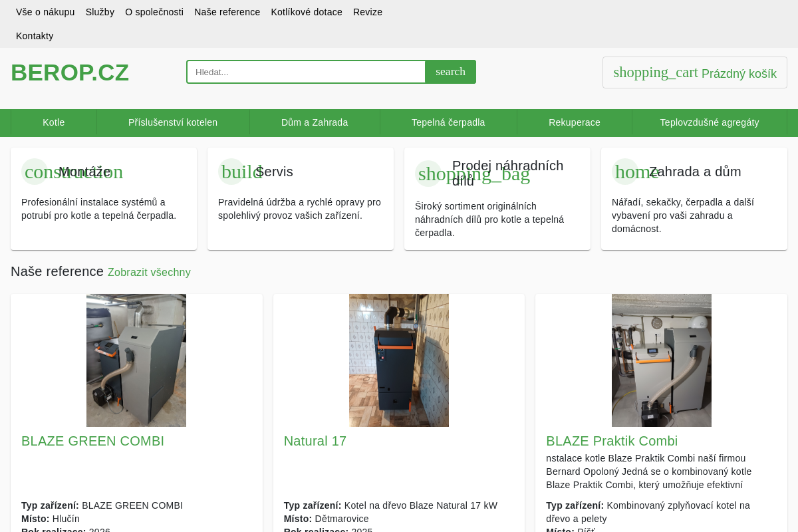The height and width of the screenshot is (532, 798).
Task: Click 'Místo: Dětmarovice' text
Action: point(327,519)
